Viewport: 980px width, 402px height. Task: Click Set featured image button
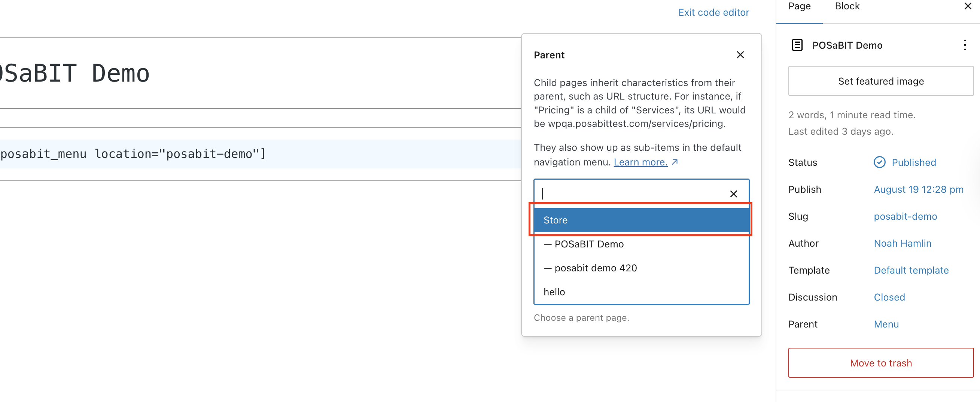pos(880,81)
